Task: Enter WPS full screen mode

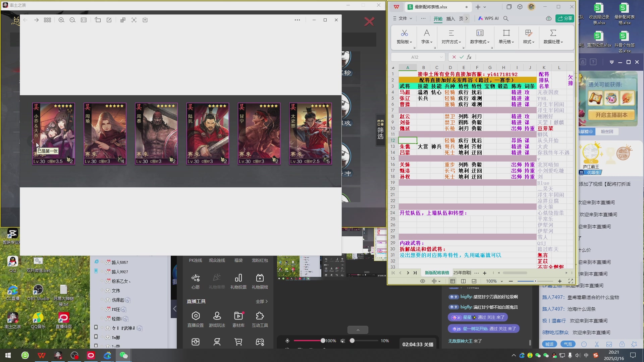Action: coord(571,281)
